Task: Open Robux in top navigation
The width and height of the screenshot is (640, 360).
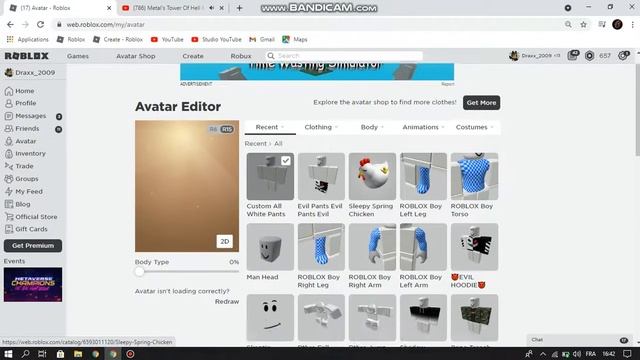Action: (x=241, y=56)
